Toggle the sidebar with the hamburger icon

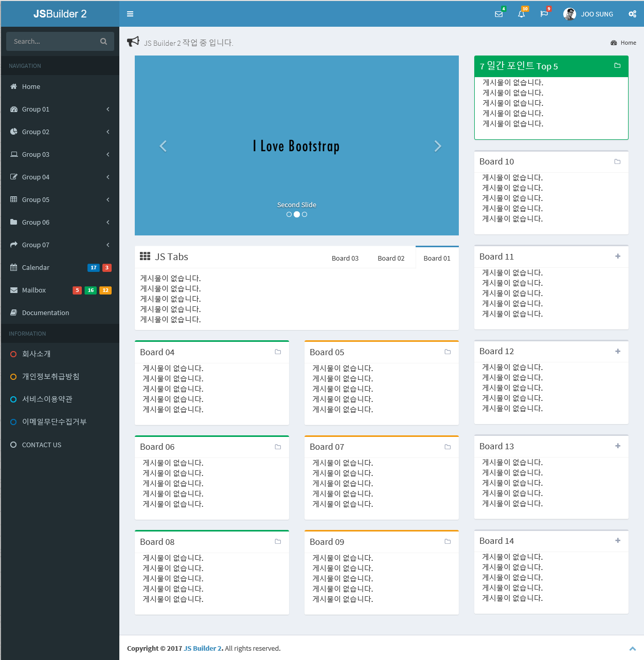[x=130, y=14]
